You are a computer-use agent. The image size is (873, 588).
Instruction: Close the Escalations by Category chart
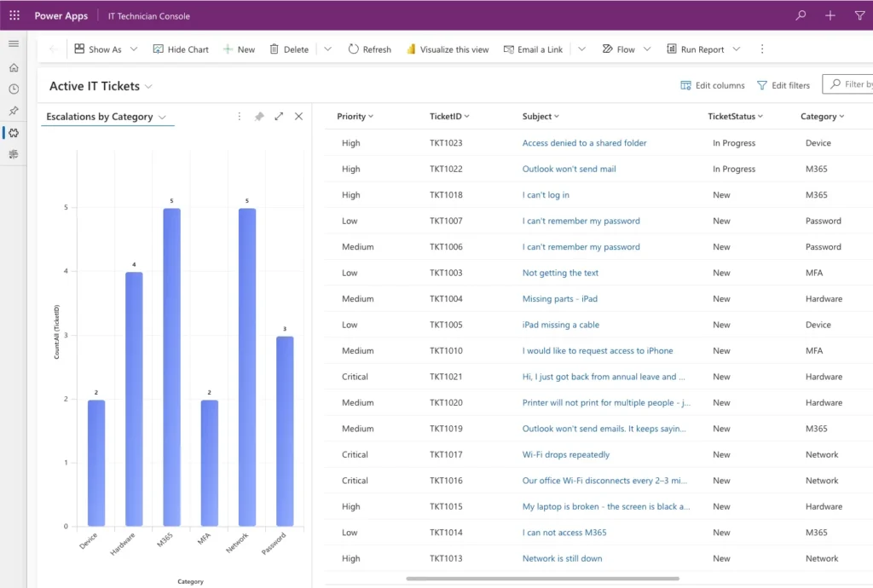[298, 116]
